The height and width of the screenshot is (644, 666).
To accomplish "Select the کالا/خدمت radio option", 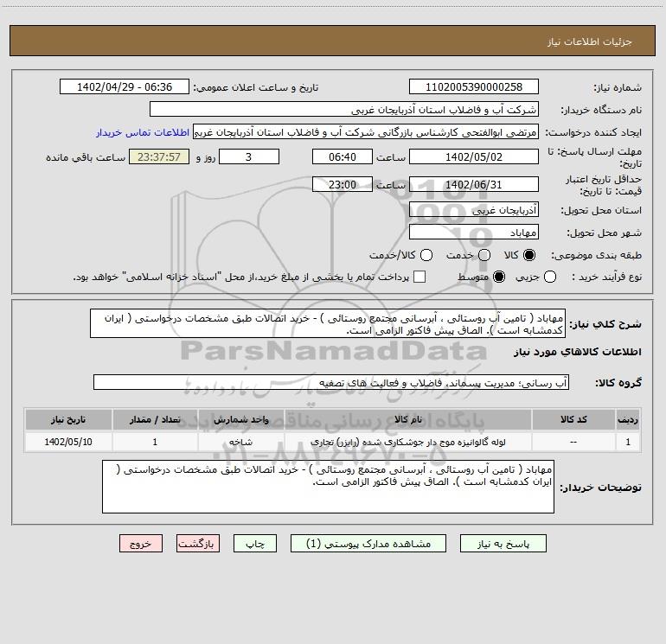I will pos(426,255).
